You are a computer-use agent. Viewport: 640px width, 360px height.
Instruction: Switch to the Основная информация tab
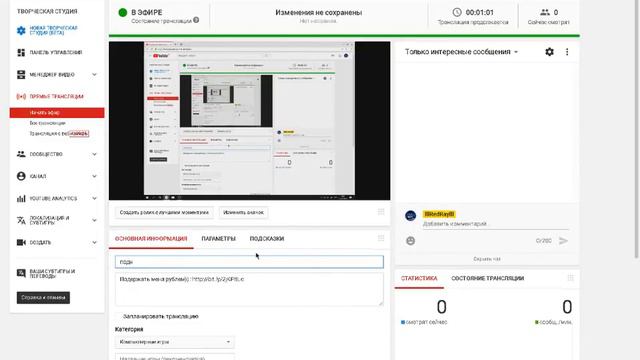pos(151,238)
